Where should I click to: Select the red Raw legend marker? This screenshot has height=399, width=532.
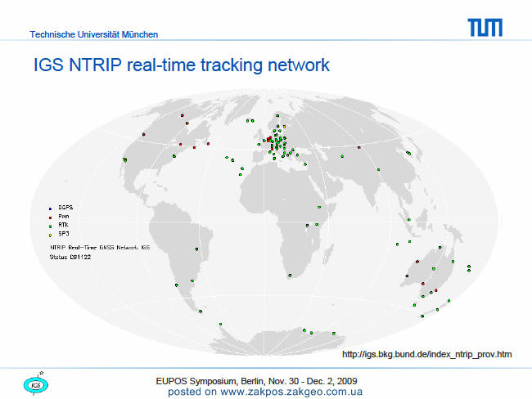(50, 217)
